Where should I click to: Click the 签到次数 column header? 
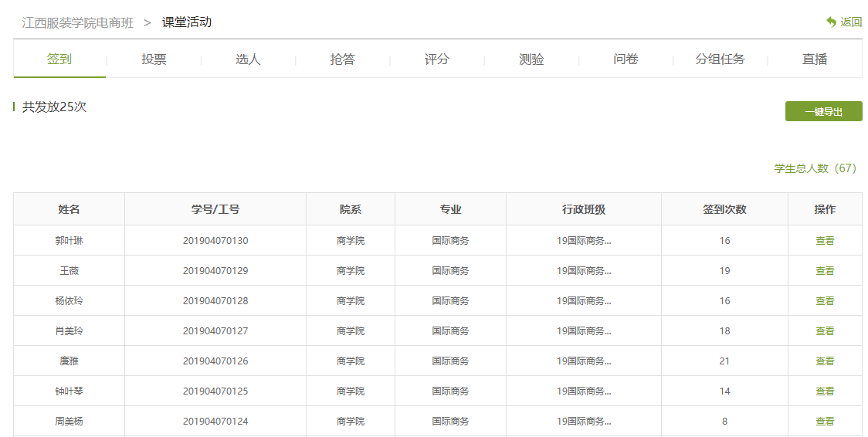pos(724,209)
